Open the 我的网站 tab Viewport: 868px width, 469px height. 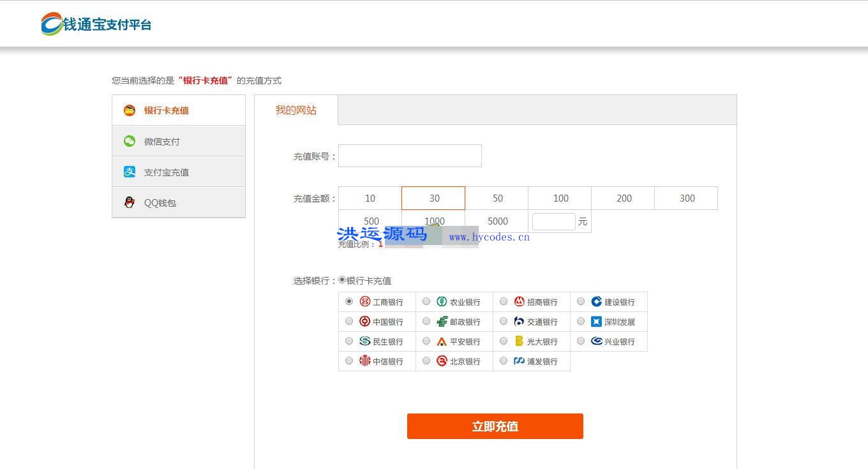[296, 110]
